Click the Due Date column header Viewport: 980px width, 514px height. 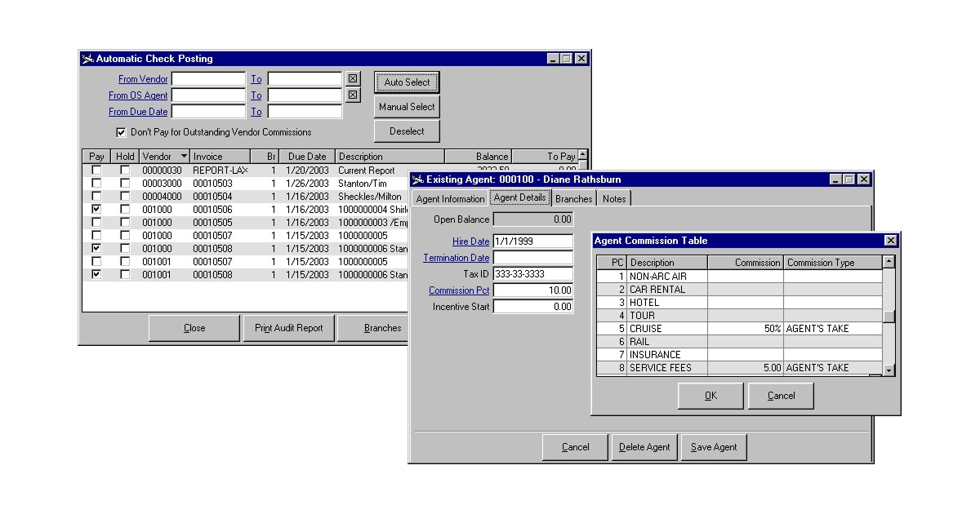(307, 157)
